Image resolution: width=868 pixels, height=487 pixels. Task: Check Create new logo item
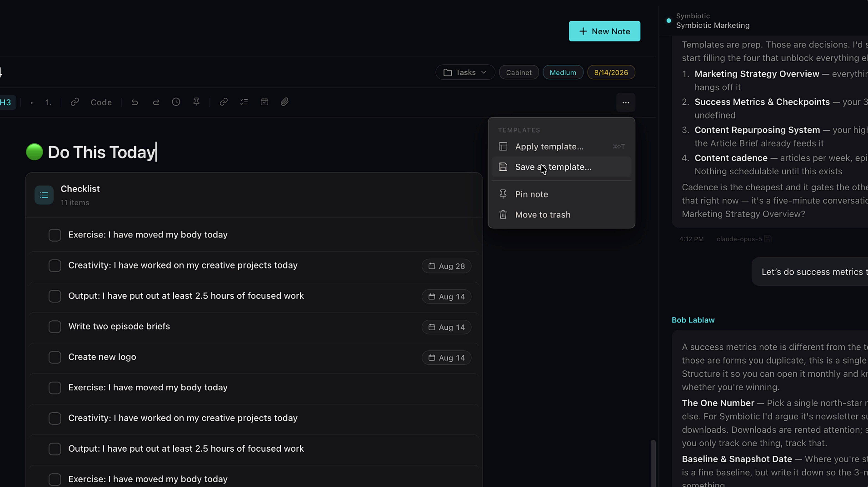55,357
